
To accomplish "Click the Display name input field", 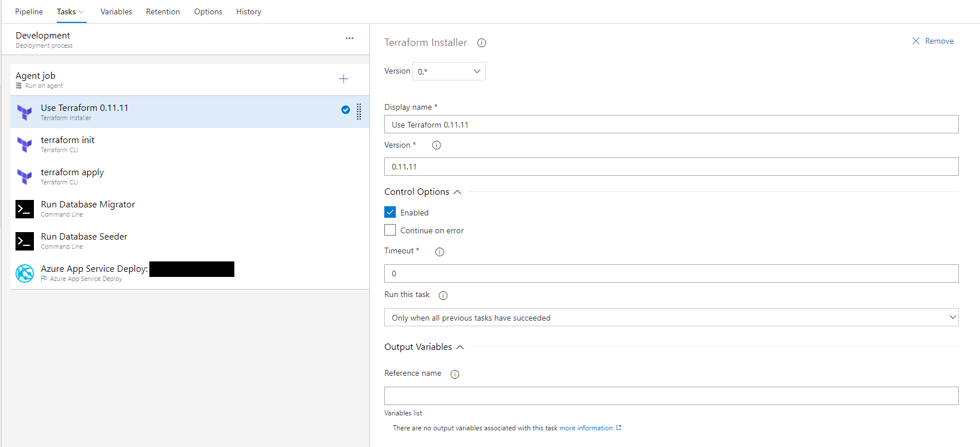I will pyautogui.click(x=671, y=124).
